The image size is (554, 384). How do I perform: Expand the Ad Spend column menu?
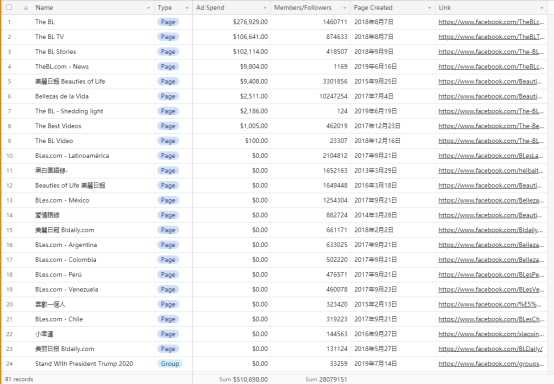(265, 8)
